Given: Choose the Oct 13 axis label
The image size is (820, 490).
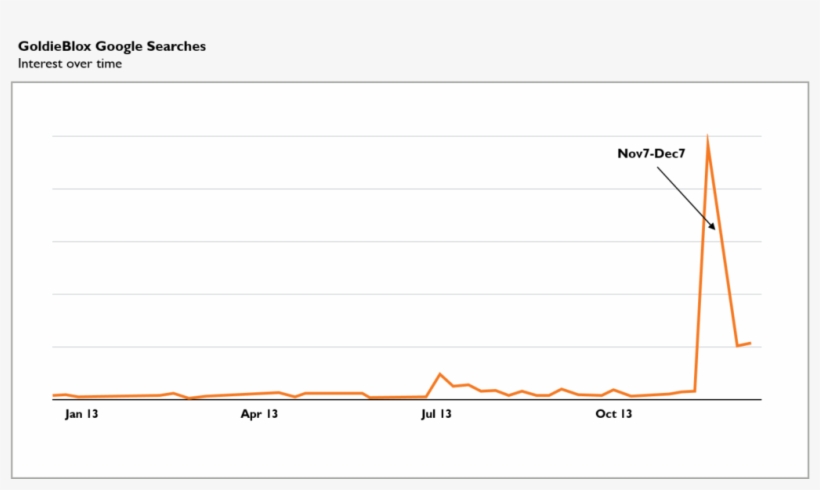Looking at the screenshot, I should 612,413.
